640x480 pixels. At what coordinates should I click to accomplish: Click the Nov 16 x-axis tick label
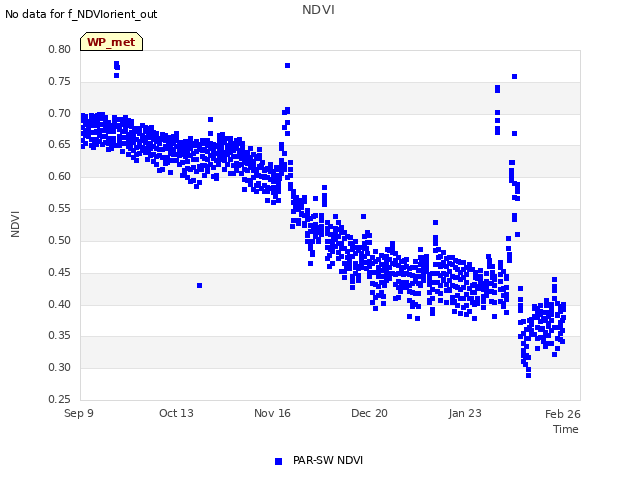(x=272, y=413)
